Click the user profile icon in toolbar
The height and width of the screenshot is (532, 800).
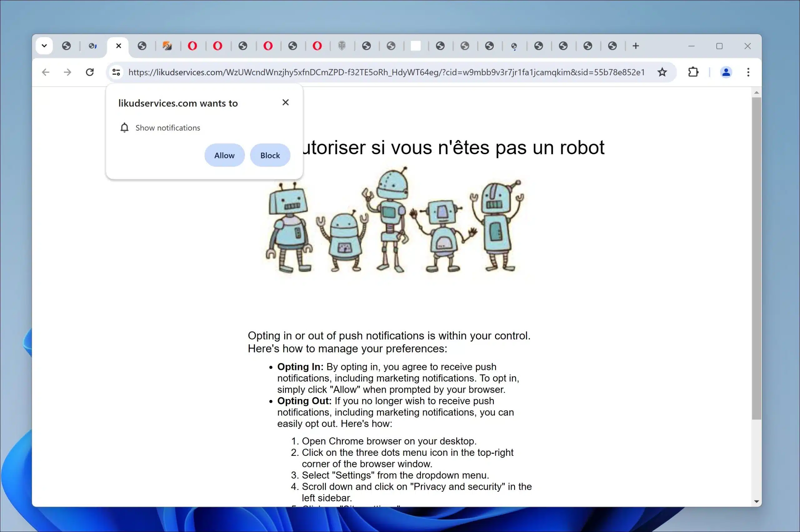click(x=726, y=72)
